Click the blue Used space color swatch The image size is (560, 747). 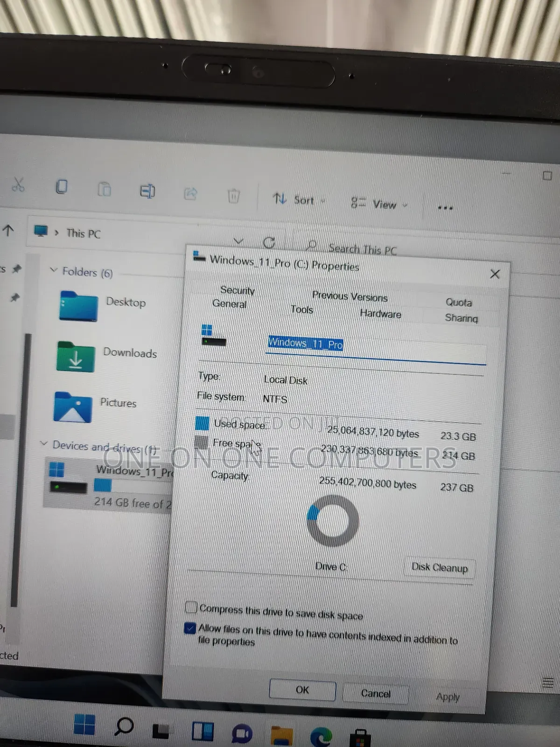[x=202, y=423]
